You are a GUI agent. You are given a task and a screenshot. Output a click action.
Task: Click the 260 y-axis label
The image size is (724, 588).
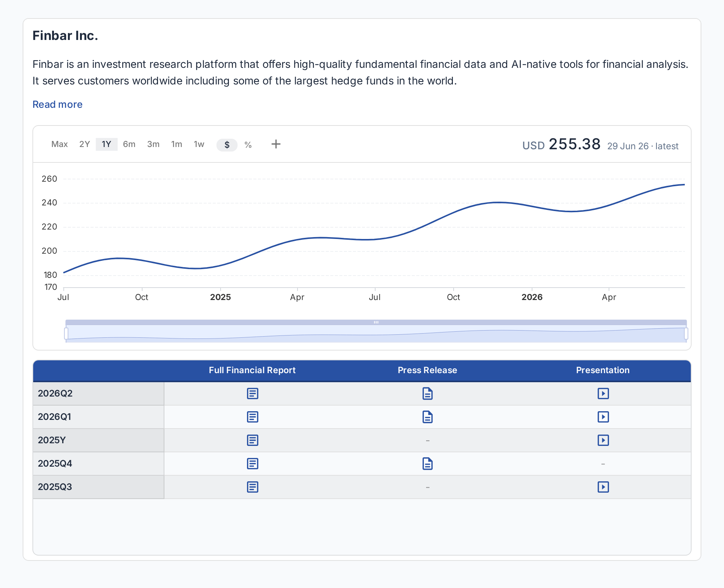pos(49,179)
